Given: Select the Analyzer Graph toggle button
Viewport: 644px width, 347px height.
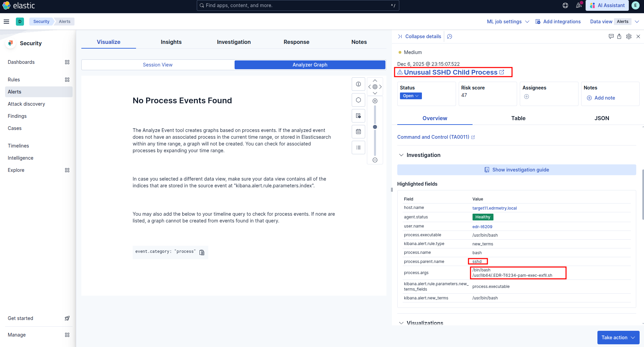Looking at the screenshot, I should tap(310, 65).
